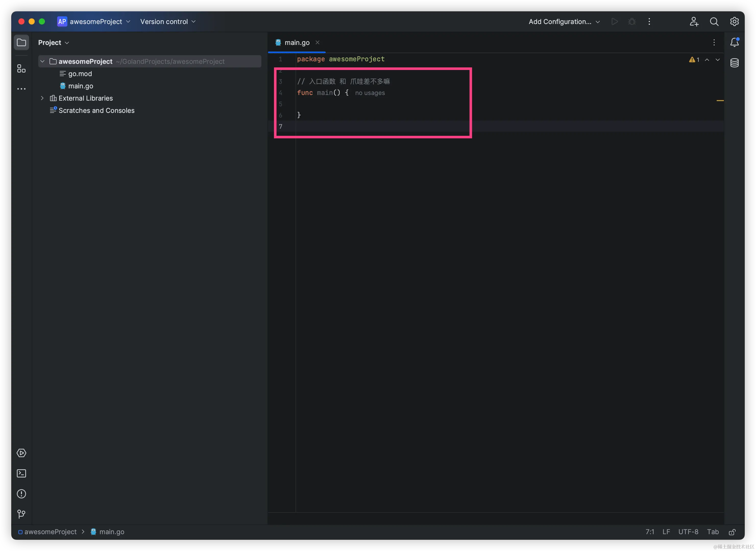Image resolution: width=756 pixels, height=551 pixels.
Task: Click the yellow warning stripe marker
Action: click(x=720, y=100)
